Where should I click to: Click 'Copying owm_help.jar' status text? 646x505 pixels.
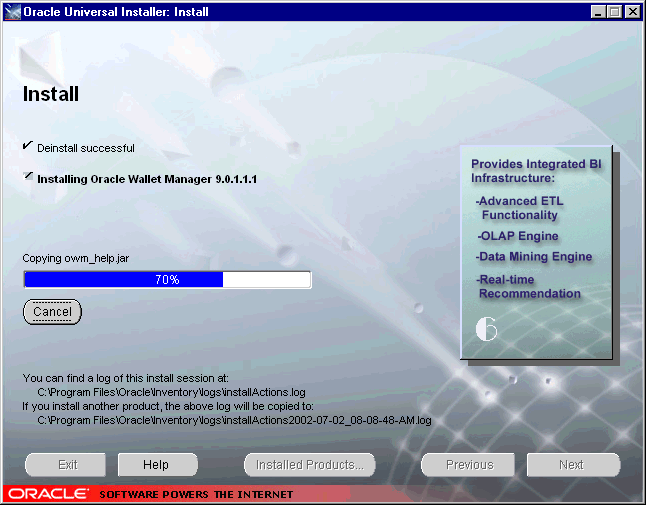tap(76, 258)
